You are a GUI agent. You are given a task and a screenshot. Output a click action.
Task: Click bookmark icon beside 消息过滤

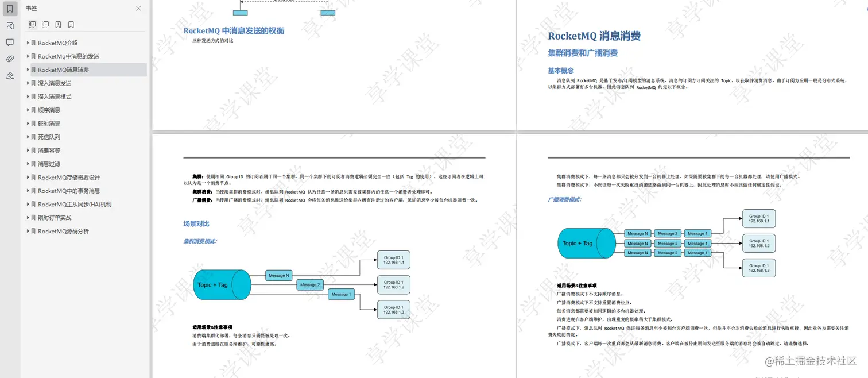pos(33,164)
